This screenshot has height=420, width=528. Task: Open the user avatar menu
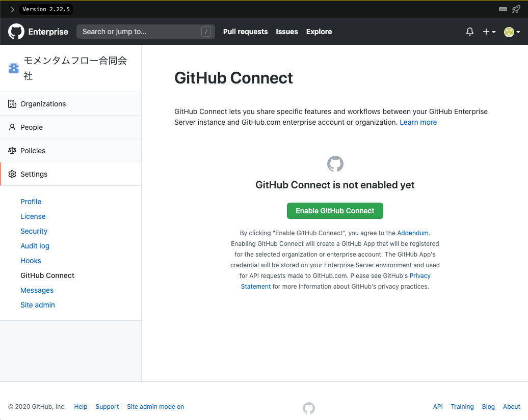tap(512, 32)
